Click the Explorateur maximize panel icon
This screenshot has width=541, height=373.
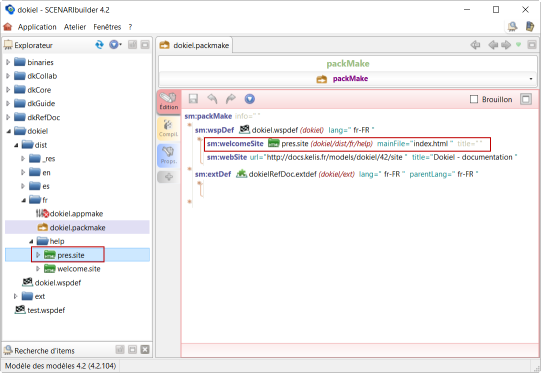click(x=145, y=45)
